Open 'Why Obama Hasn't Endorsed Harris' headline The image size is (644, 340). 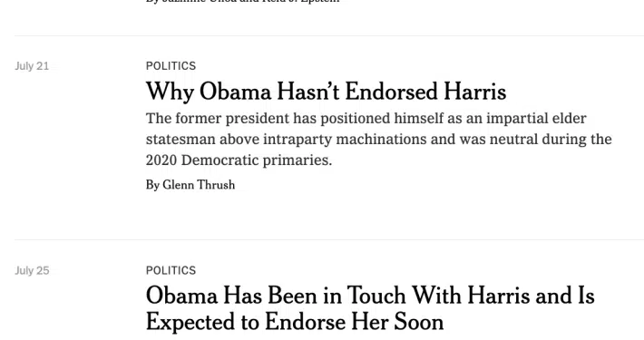326,92
